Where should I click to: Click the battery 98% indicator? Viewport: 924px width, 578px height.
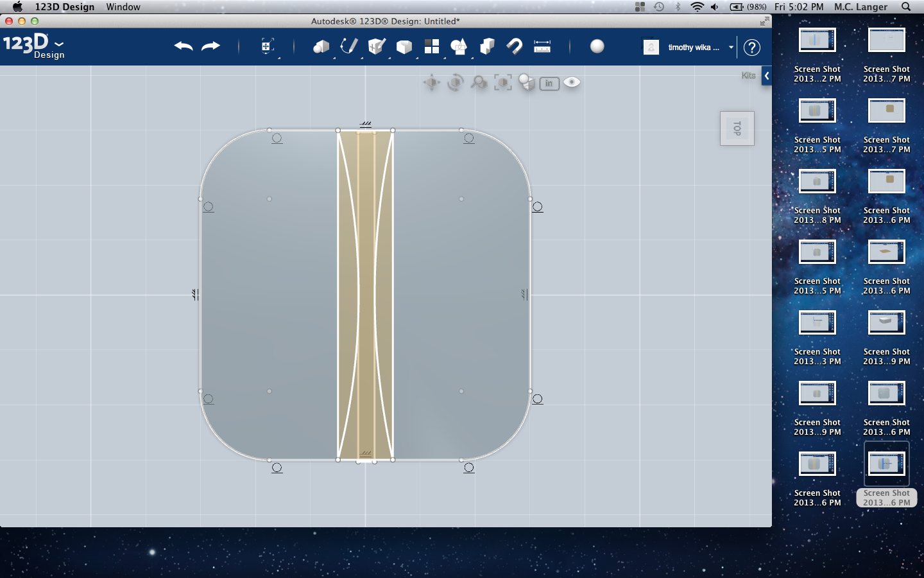748,6
